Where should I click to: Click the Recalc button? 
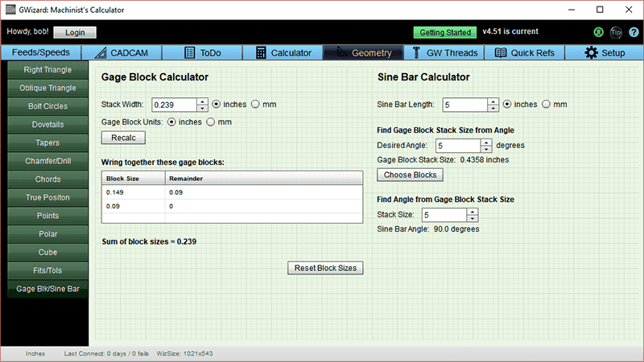[x=123, y=138]
